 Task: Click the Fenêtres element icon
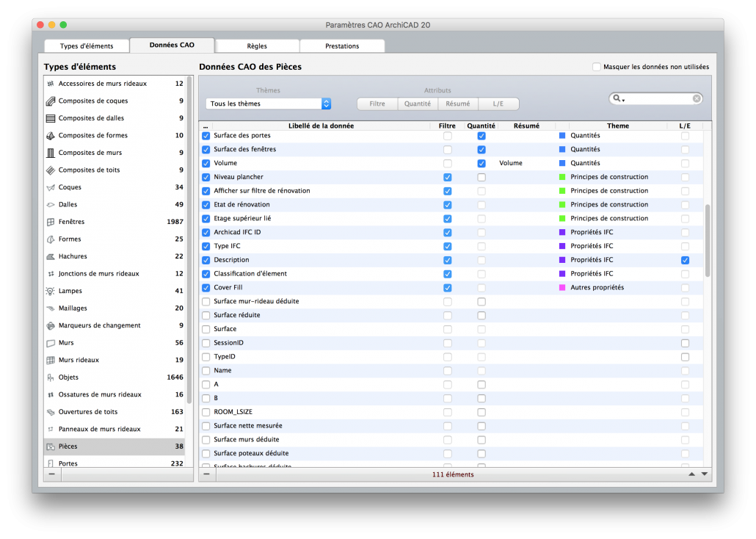coord(51,222)
